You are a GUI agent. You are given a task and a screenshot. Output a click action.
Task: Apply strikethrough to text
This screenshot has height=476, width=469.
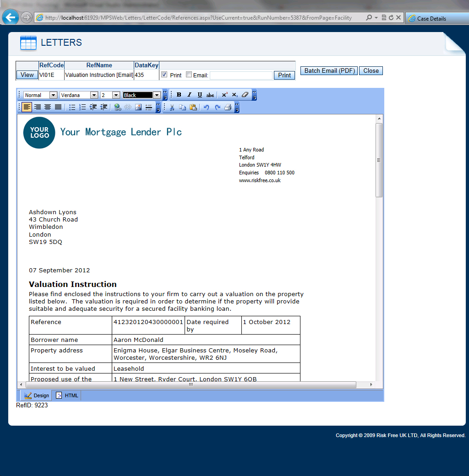click(x=210, y=95)
